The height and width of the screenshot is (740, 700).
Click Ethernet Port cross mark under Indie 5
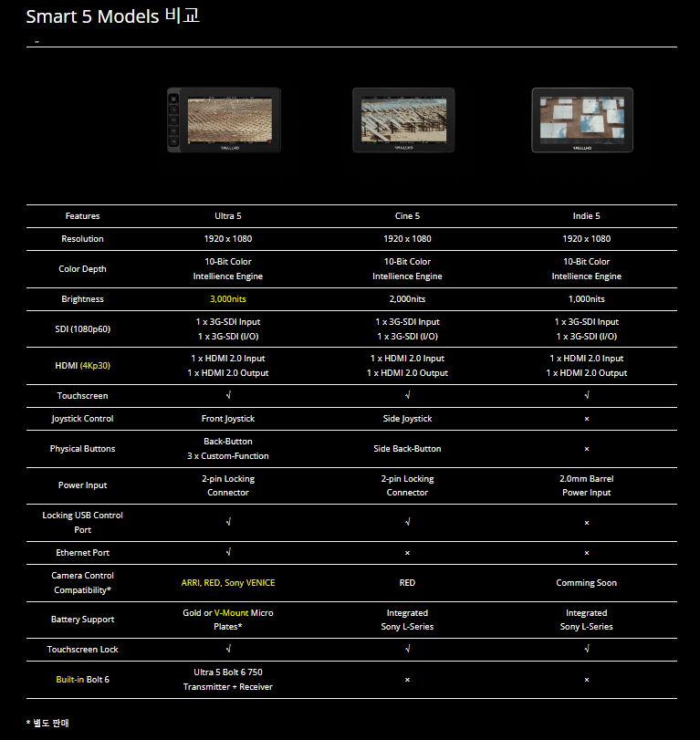pyautogui.click(x=587, y=553)
